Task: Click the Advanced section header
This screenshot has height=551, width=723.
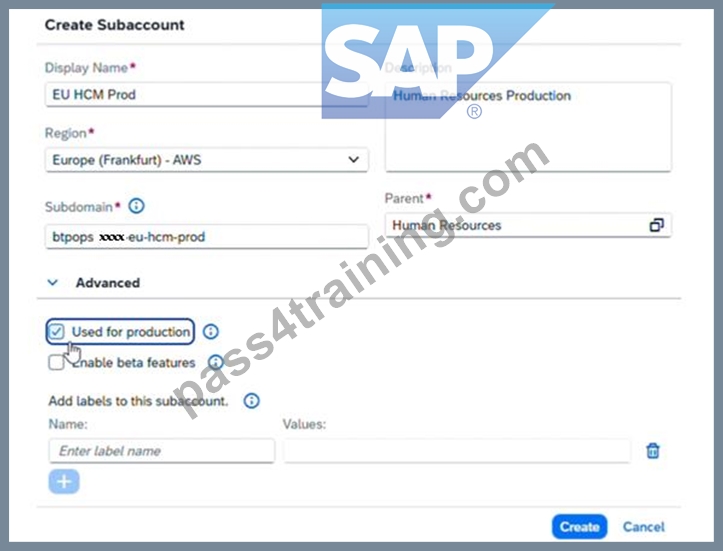Action: [x=108, y=283]
